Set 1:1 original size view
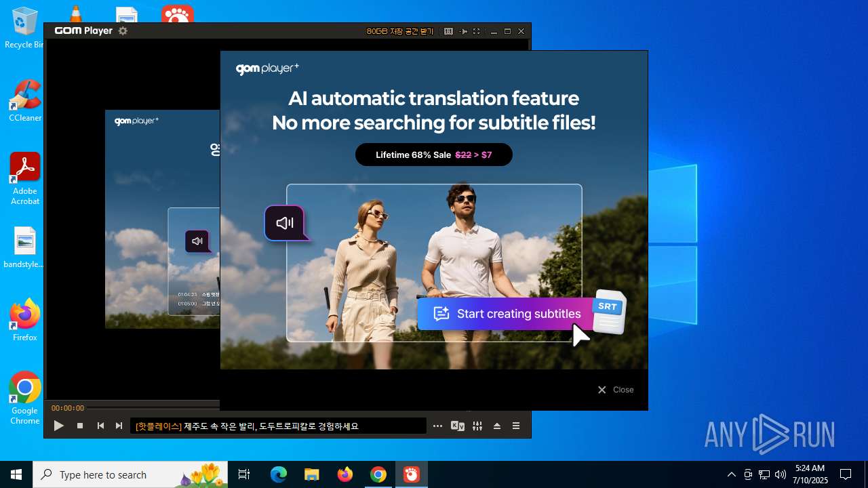This screenshot has height=488, width=868. pyautogui.click(x=448, y=31)
